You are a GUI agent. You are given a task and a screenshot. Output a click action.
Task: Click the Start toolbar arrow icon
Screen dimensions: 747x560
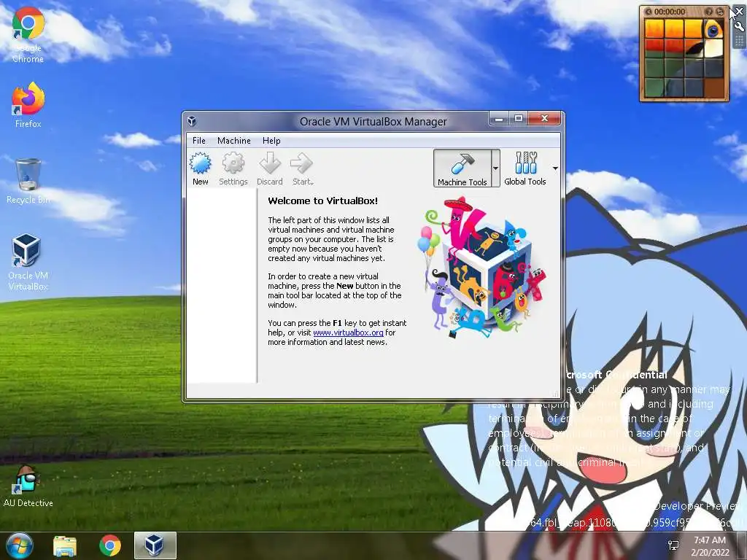pos(301,163)
